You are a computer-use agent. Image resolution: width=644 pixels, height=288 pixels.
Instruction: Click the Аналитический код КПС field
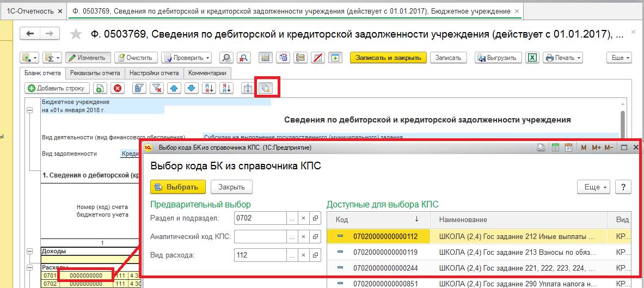pos(260,236)
